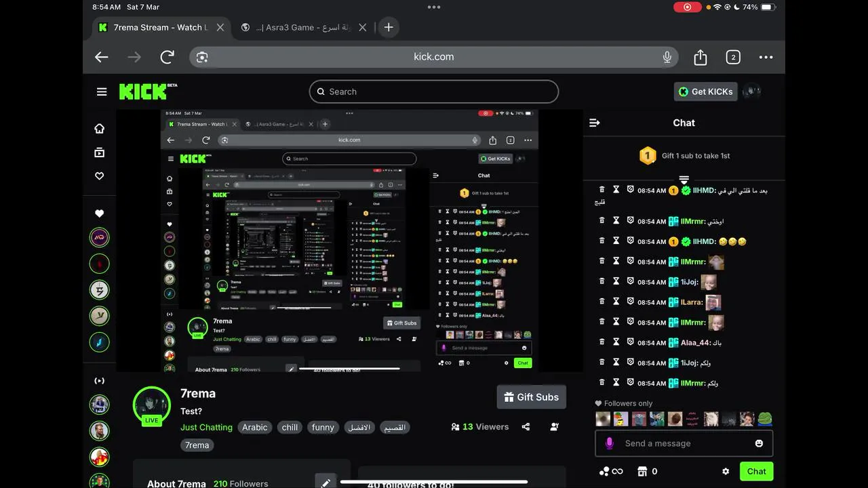Tap the address bar microphone icon
Screen dimensions: 868x488
point(667,57)
